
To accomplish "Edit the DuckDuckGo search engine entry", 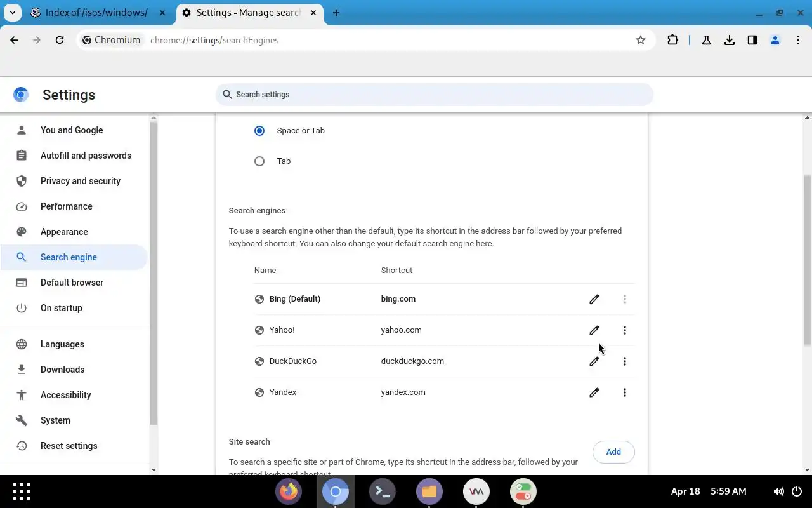I will tap(594, 361).
